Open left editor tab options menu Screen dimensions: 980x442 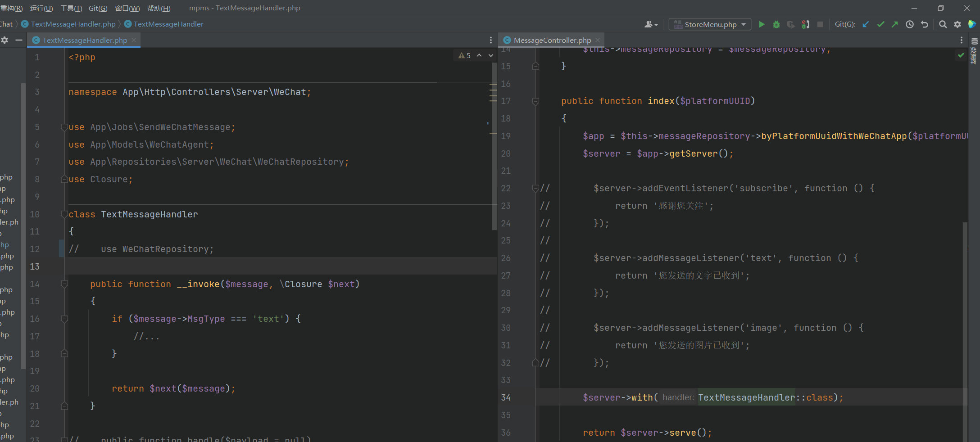pyautogui.click(x=491, y=40)
